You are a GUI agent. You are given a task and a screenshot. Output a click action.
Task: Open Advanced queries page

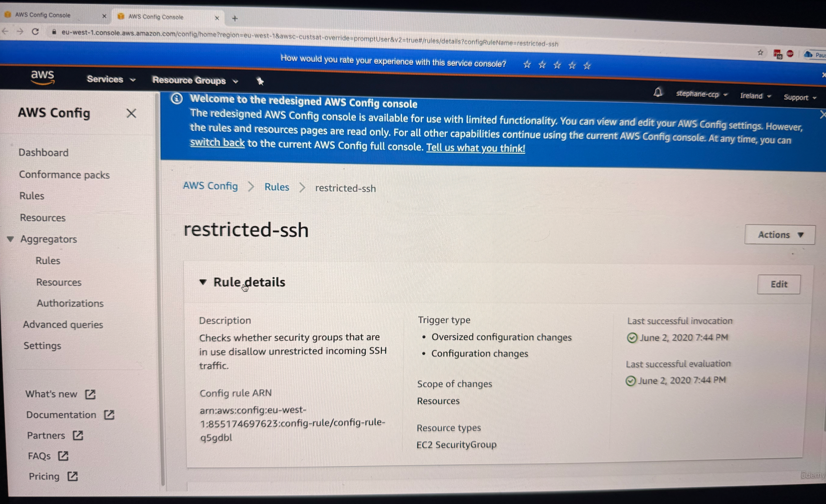(x=63, y=324)
